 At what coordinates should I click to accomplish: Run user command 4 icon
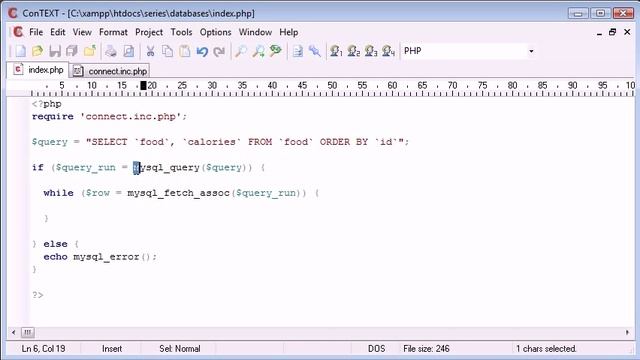388,51
